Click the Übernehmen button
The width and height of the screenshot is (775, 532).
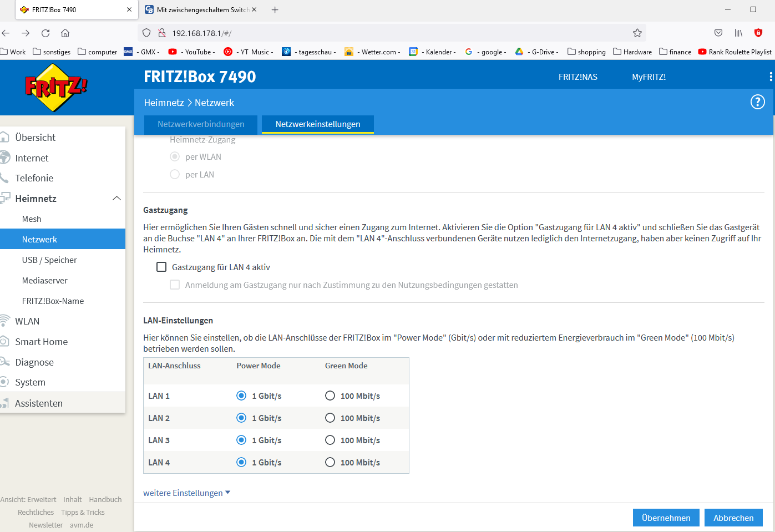pos(666,518)
